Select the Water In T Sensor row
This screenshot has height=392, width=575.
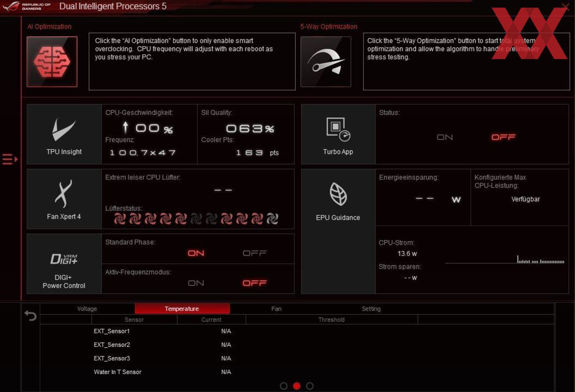(297, 372)
